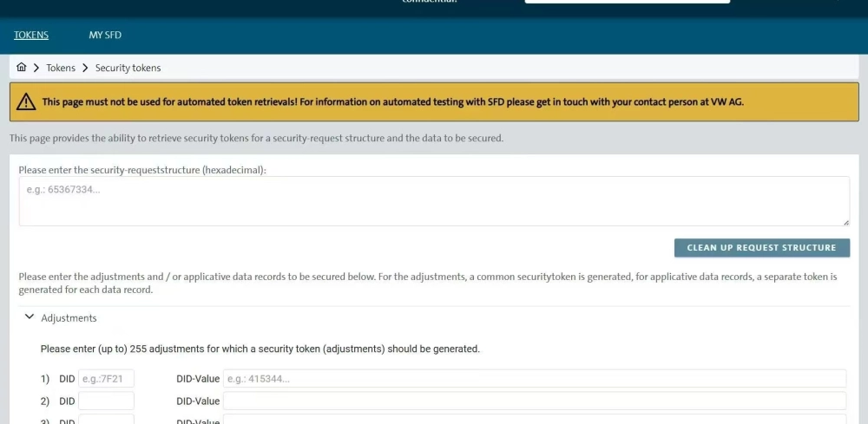The height and width of the screenshot is (424, 868).
Task: Select the second DID-Value input field
Action: (534, 401)
